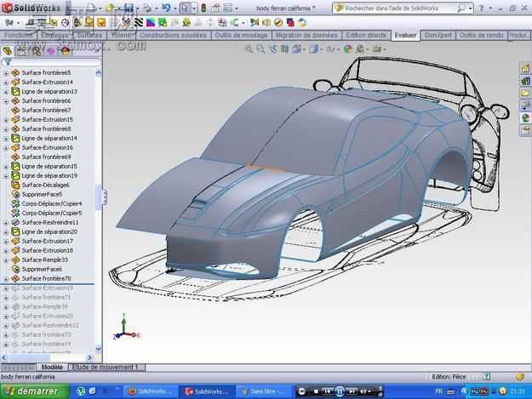The image size is (532, 399).
Task: Click the Print icon in title bar
Action: pyautogui.click(x=147, y=8)
